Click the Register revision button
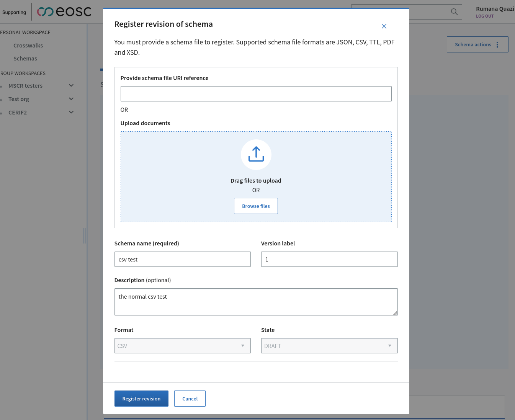The width and height of the screenshot is (515, 420). pyautogui.click(x=141, y=399)
